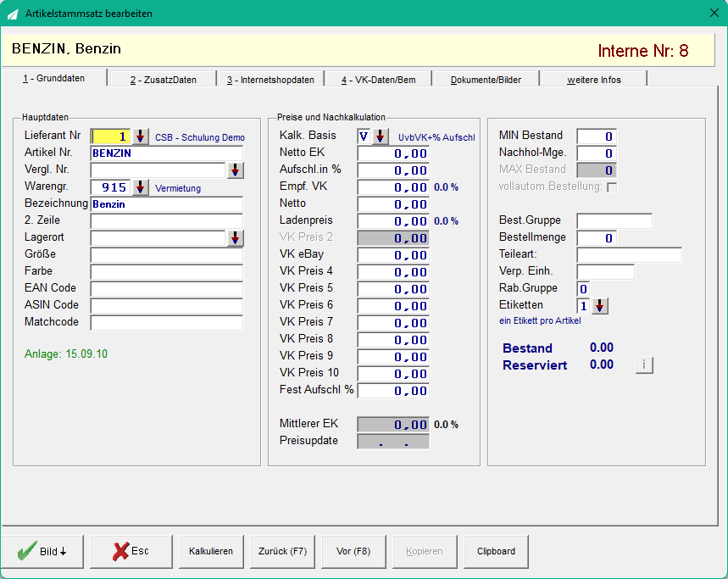Click the greyed Kopieren button
The image size is (728, 579).
point(425,551)
